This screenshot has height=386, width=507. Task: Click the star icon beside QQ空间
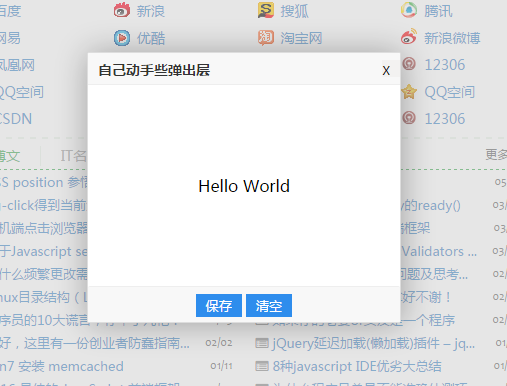point(409,92)
